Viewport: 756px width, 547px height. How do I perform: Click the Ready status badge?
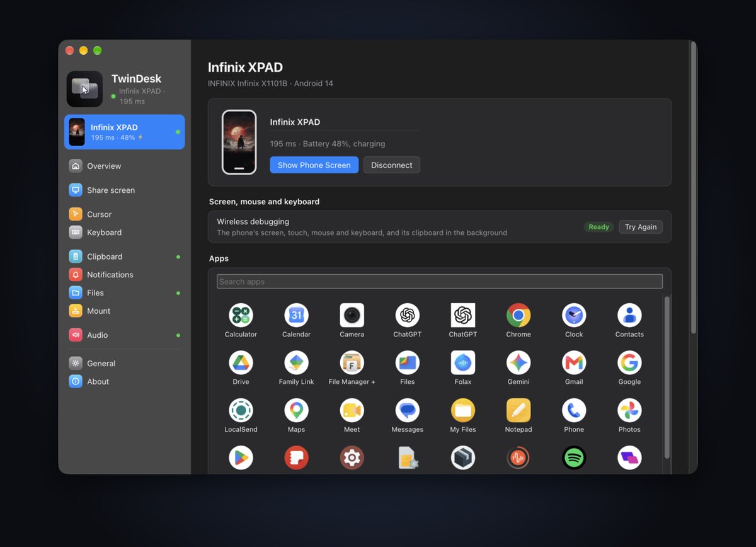(598, 227)
